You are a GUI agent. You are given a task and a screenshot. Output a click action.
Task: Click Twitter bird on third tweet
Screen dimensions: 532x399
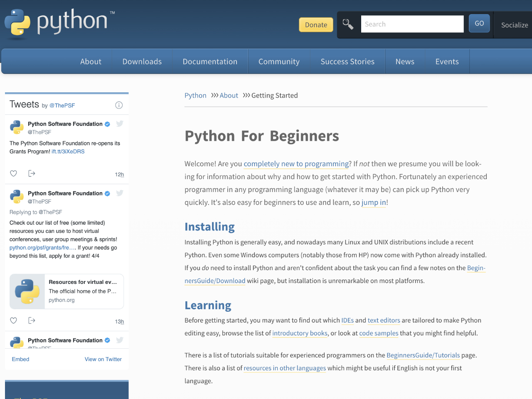coord(120,340)
